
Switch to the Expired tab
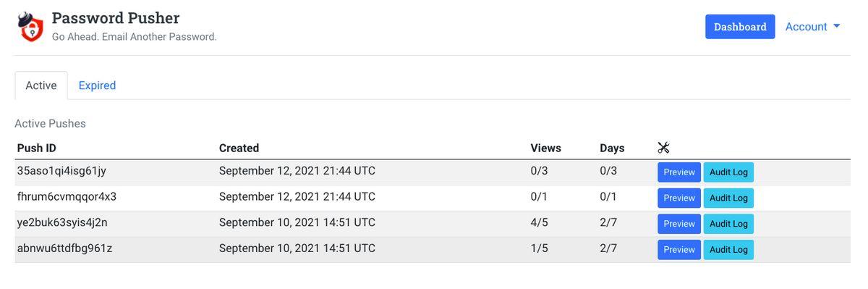click(97, 85)
